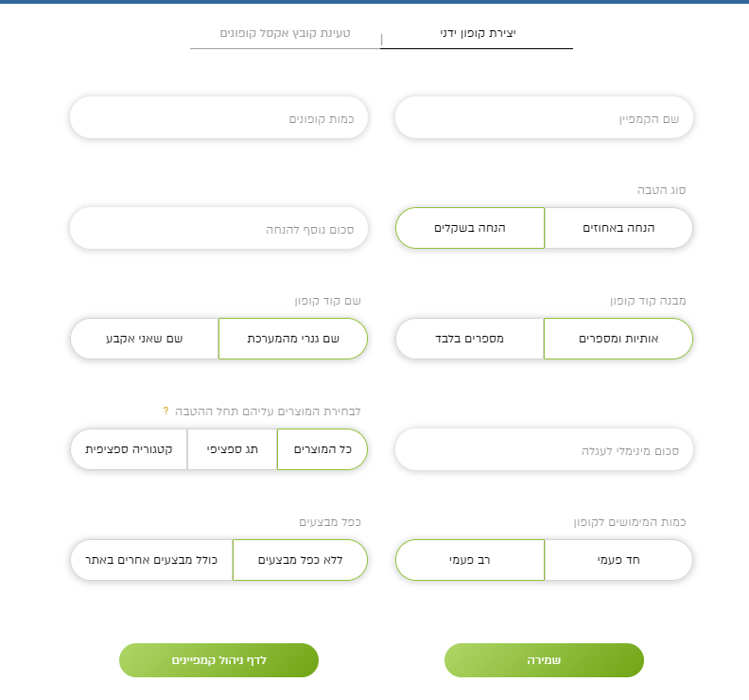Screen dimensions: 749x700
Task: Select תג ספציפי option
Action: tap(232, 449)
